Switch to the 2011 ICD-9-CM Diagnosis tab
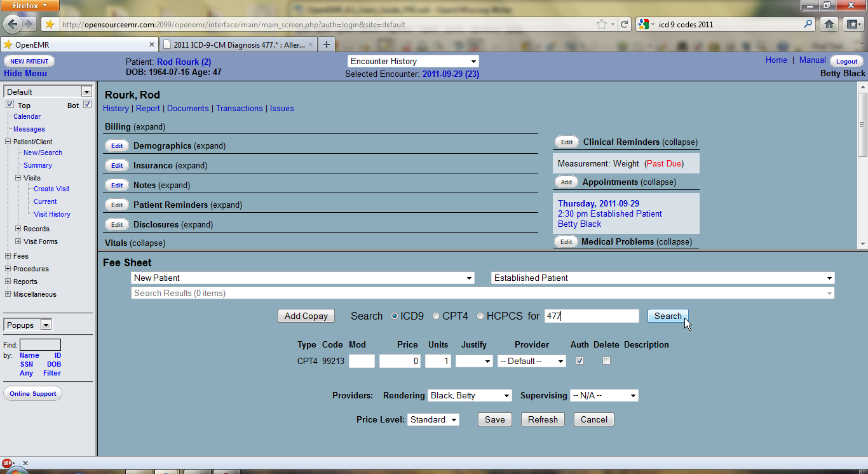The image size is (868, 474). click(238, 44)
